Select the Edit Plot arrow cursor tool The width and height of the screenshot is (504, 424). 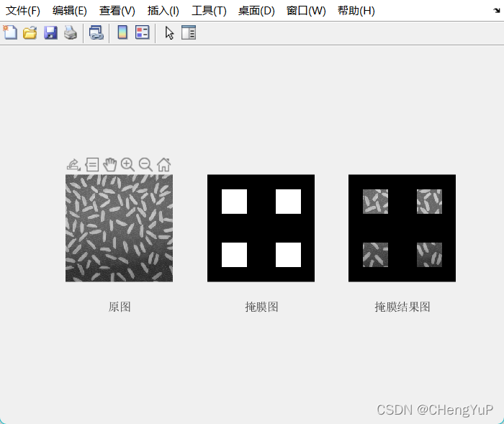[169, 33]
